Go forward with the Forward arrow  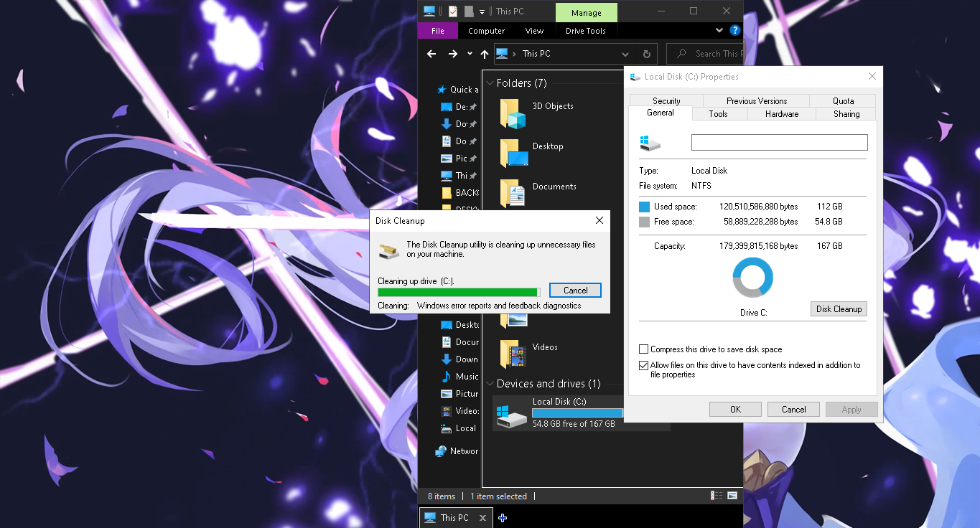coord(452,54)
